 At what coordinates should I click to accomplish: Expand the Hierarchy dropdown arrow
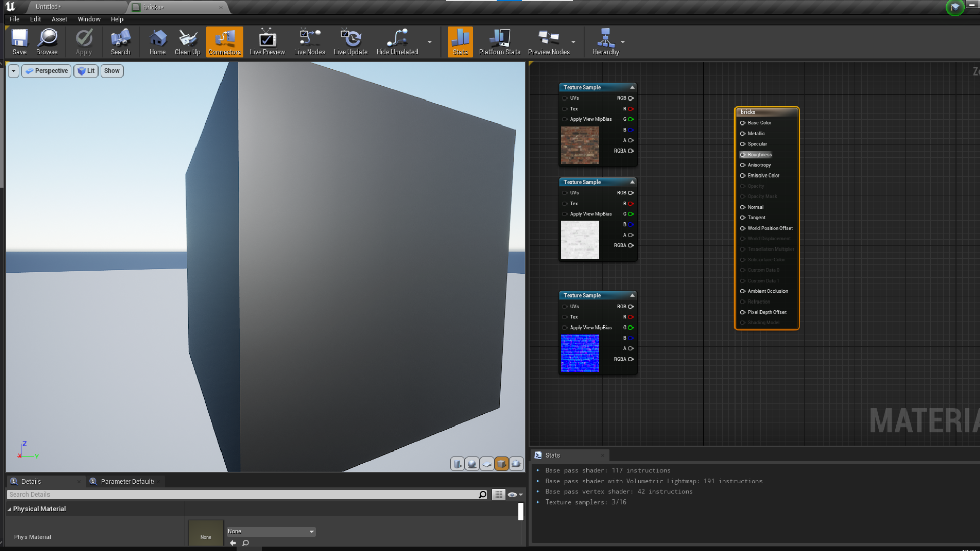623,42
